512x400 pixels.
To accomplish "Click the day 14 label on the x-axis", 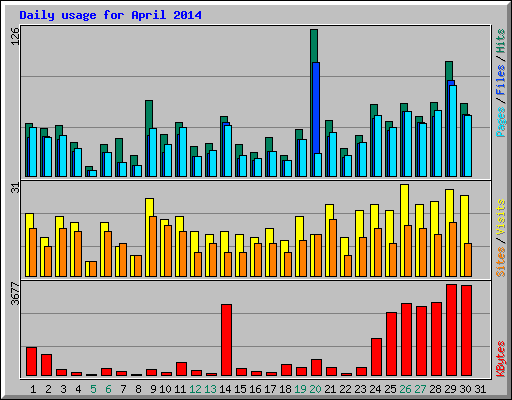I will point(225,389).
